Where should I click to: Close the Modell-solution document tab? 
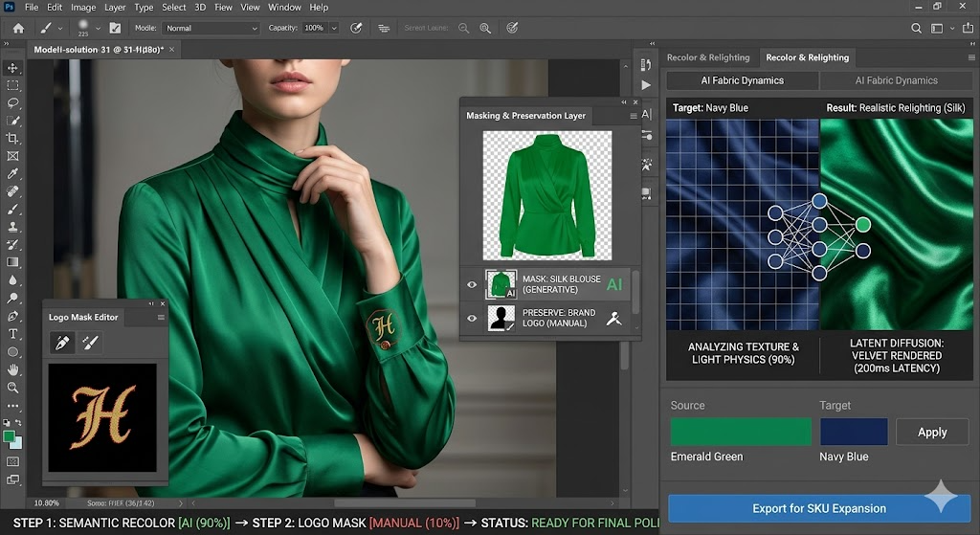tap(172, 50)
